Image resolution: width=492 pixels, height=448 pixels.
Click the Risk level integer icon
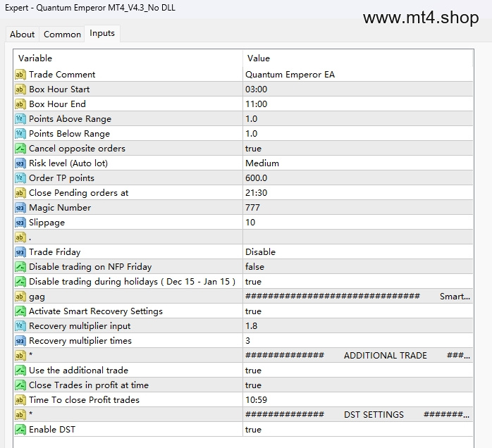coord(20,163)
